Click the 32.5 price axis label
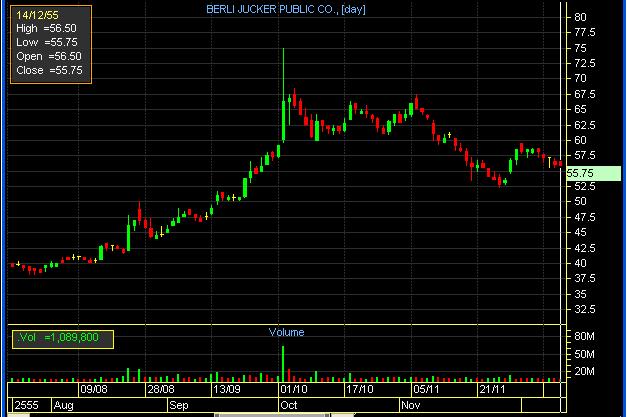The width and height of the screenshot is (627, 417). [584, 309]
